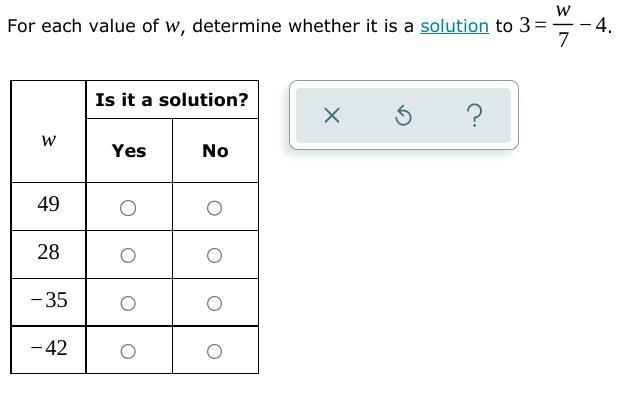The width and height of the screenshot is (629, 400).
Task: Click the 49 value cell
Action: click(48, 205)
